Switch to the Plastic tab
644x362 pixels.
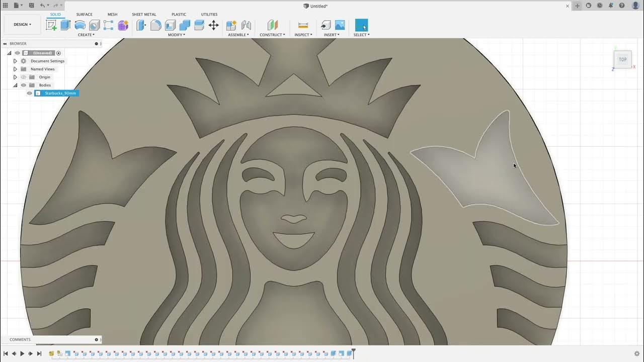pos(179,14)
